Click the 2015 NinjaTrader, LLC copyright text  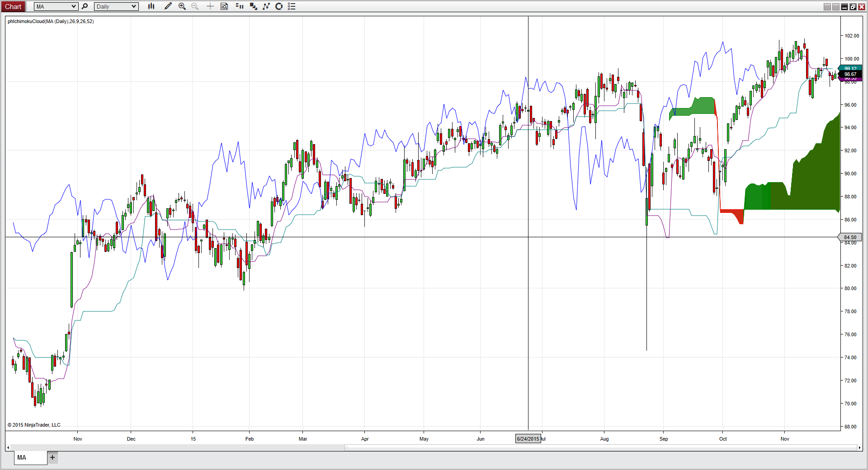34,425
